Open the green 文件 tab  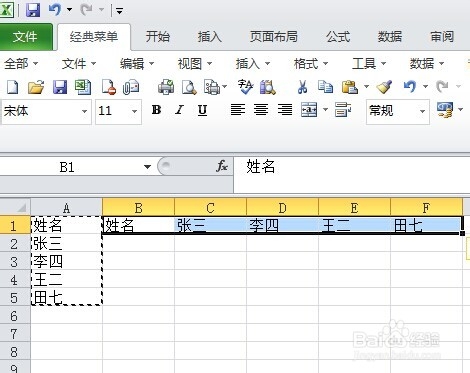25,37
